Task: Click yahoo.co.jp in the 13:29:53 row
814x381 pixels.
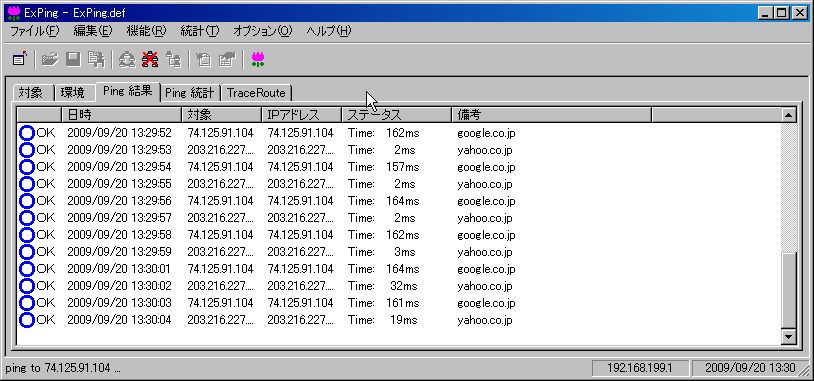Action: pos(485,151)
